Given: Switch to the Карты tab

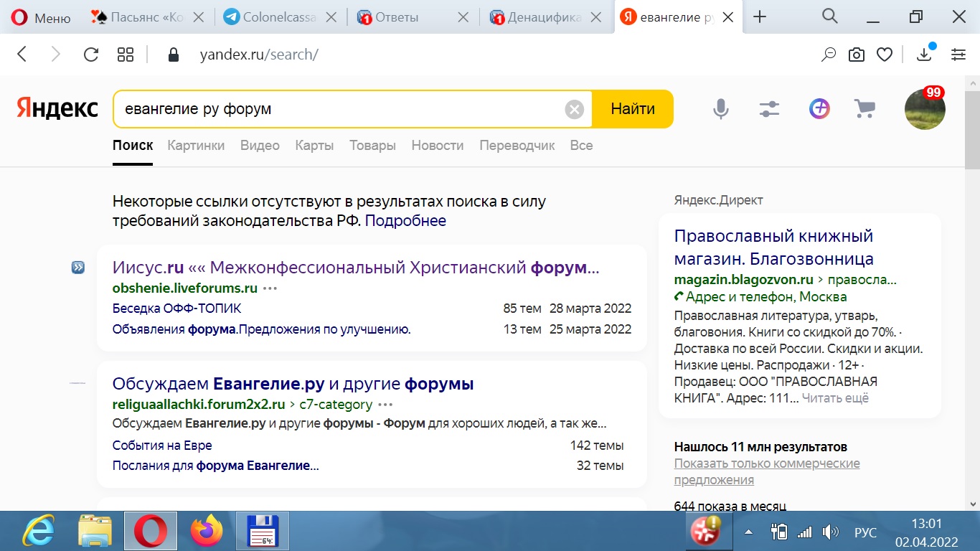Looking at the screenshot, I should 314,146.
